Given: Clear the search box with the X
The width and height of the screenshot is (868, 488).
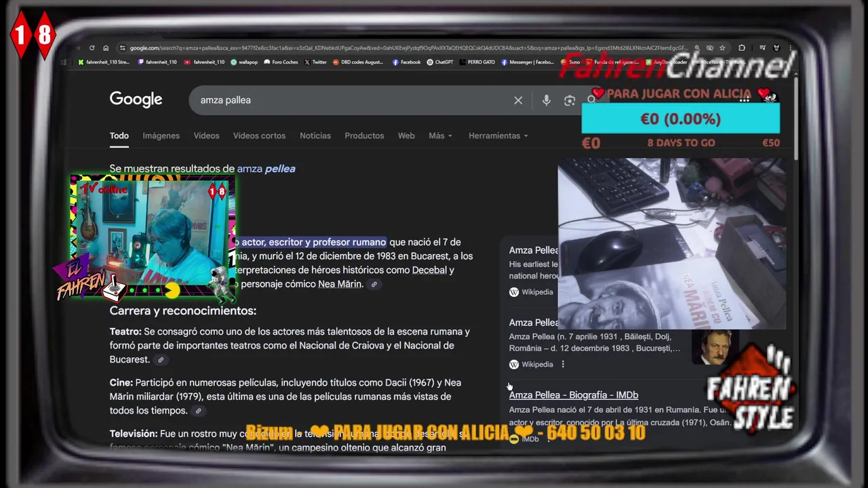Looking at the screenshot, I should (x=518, y=100).
